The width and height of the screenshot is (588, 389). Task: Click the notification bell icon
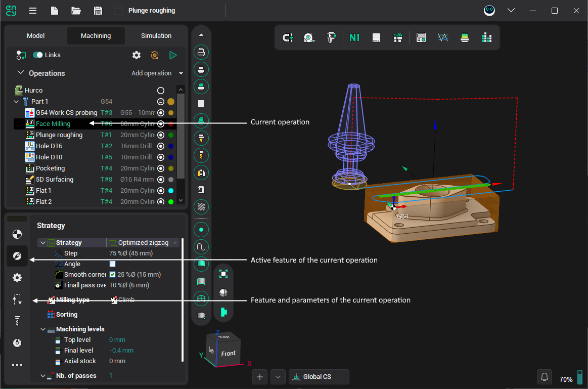tap(545, 377)
